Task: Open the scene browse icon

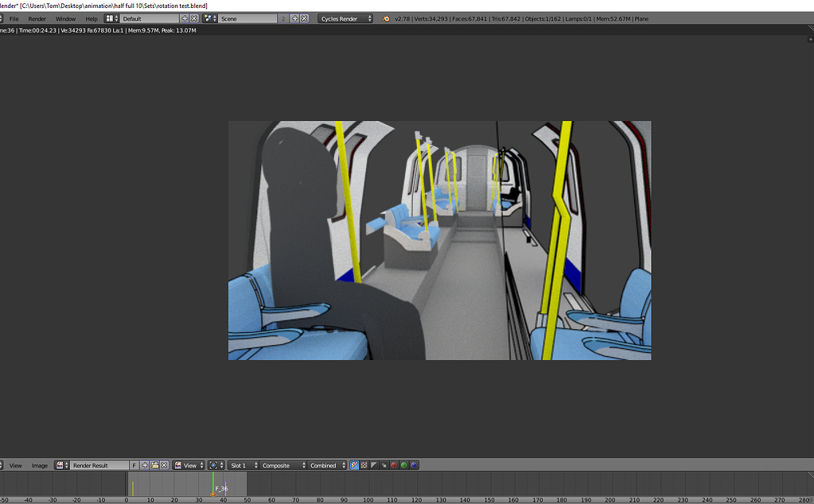Action: [210, 18]
